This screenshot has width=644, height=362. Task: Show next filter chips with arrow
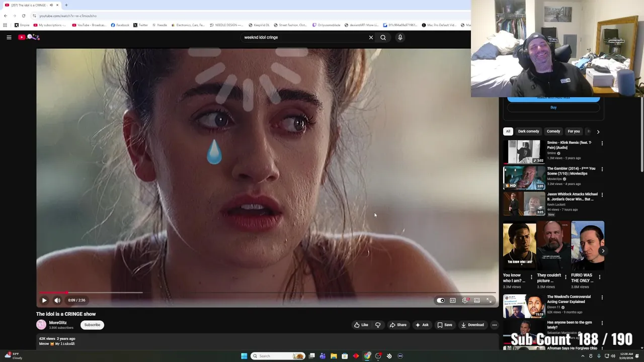pos(598,132)
